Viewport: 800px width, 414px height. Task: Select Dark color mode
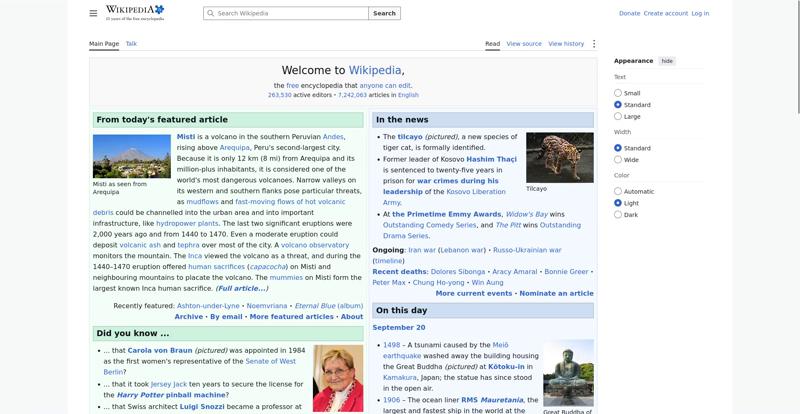[618, 215]
